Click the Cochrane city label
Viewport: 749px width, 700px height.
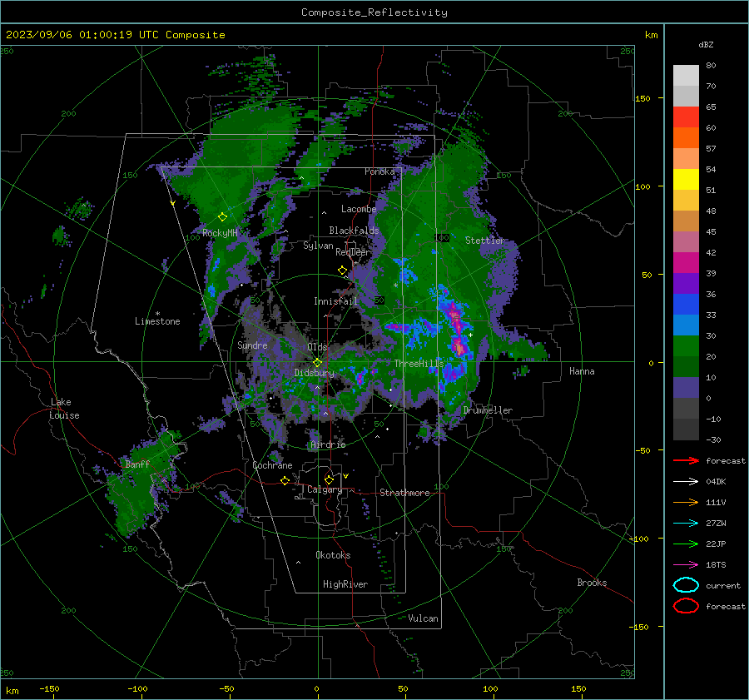[272, 465]
